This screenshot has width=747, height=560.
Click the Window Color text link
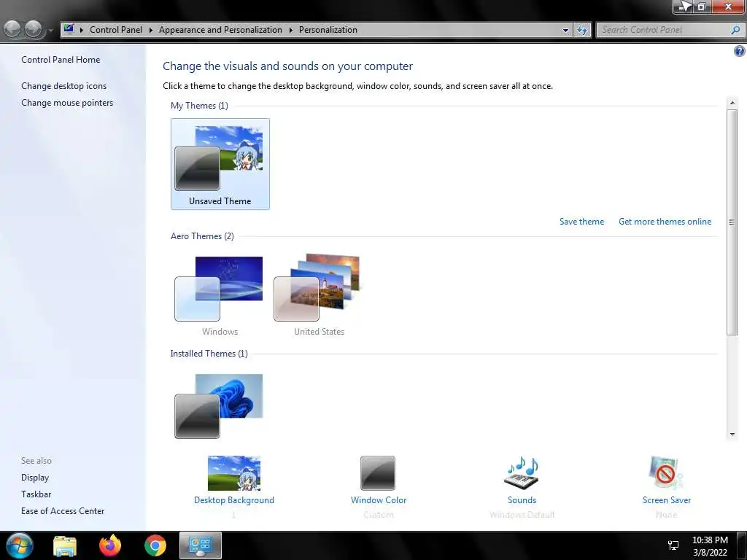(x=379, y=500)
